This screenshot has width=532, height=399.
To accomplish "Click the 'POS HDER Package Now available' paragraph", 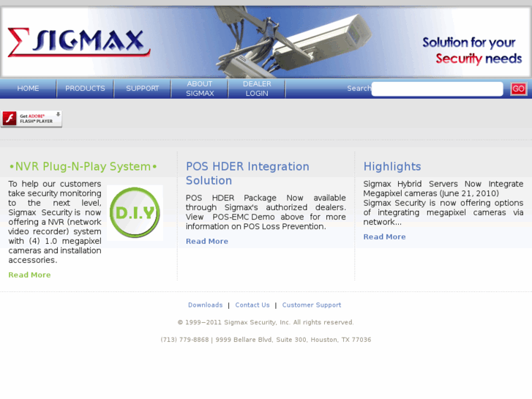I will click(266, 212).
